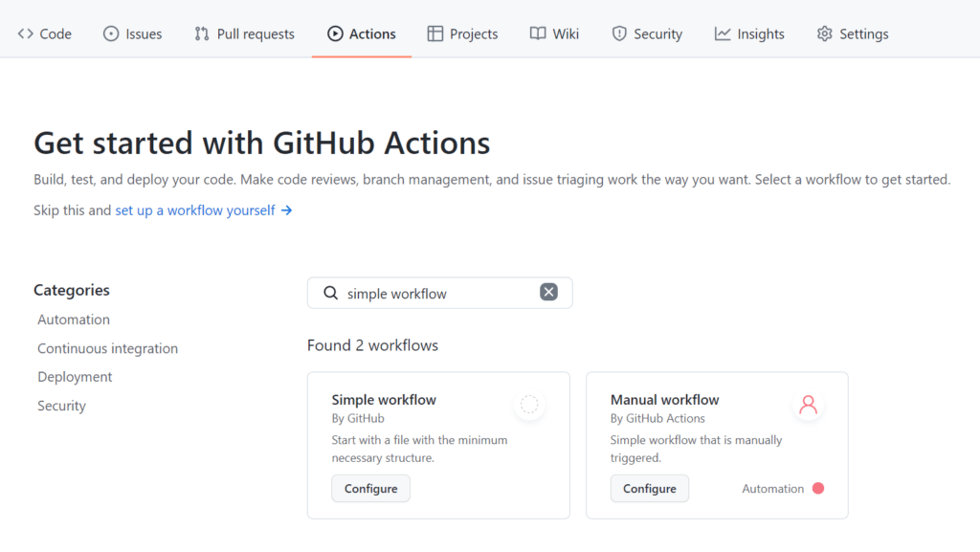Filter by Continuous integration category
This screenshot has height=552, width=980.
coord(107,348)
